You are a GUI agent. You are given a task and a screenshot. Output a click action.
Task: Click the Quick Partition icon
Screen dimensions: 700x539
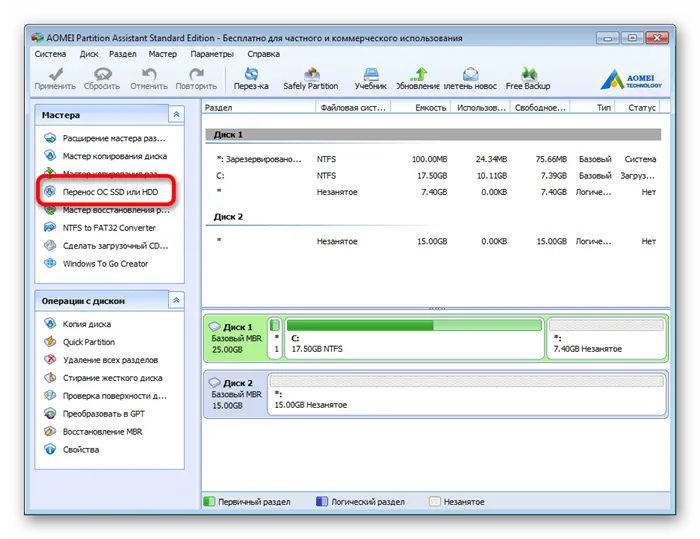[50, 342]
